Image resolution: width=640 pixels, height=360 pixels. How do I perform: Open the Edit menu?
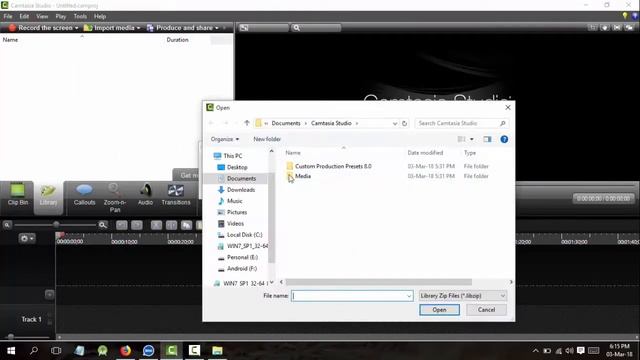pos(24,16)
